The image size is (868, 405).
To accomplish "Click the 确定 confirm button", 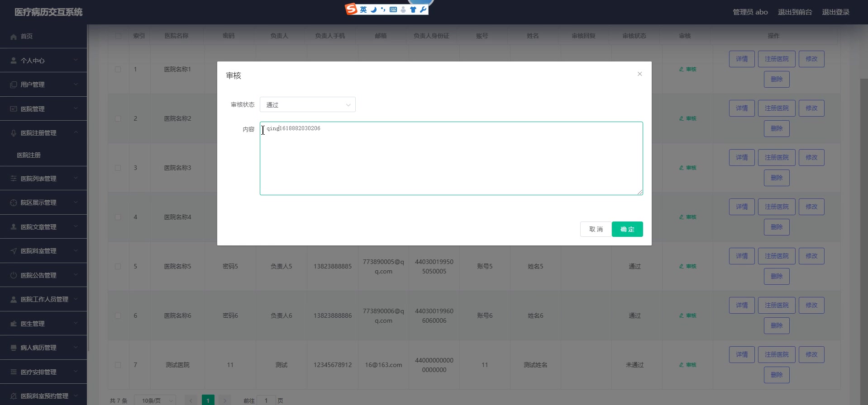I will (x=627, y=229).
